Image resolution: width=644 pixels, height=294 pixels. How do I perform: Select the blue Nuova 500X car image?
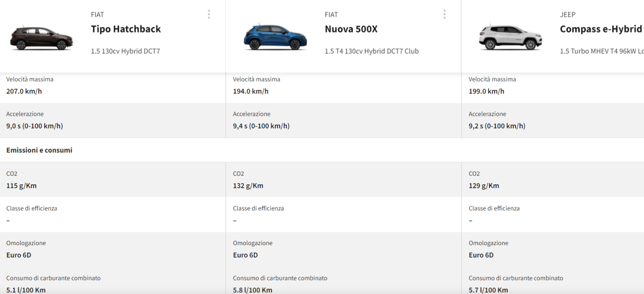coord(275,37)
